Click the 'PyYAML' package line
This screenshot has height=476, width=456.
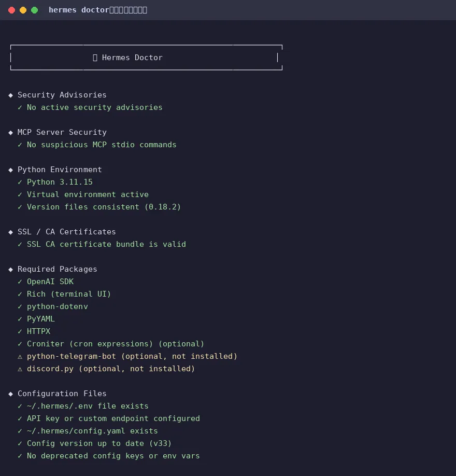(41, 319)
